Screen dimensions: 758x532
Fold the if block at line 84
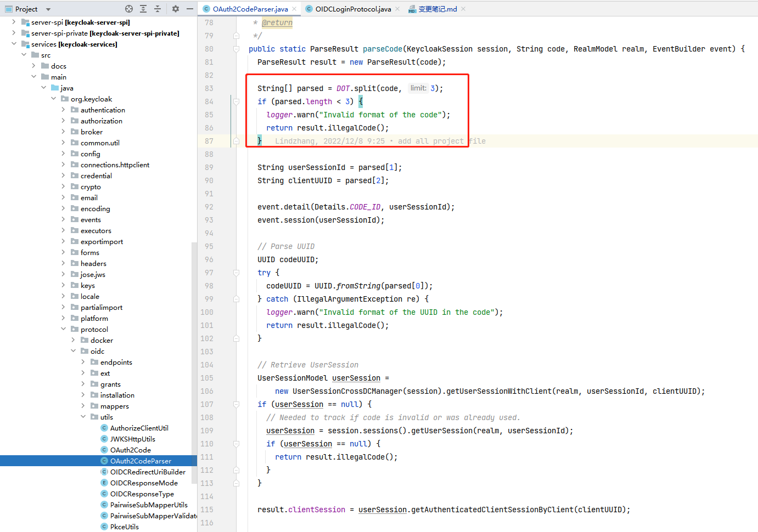(236, 101)
